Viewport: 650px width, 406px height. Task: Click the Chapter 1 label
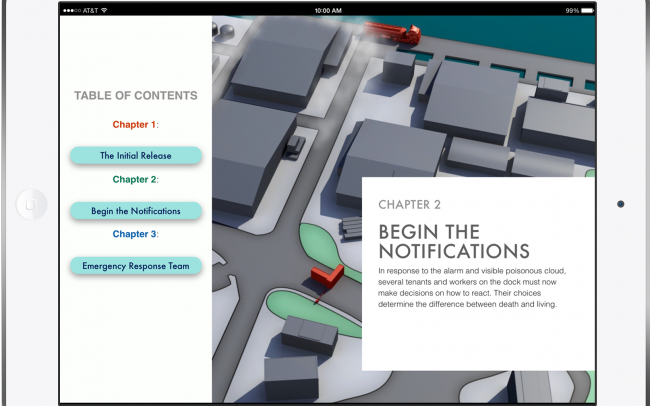tap(135, 125)
